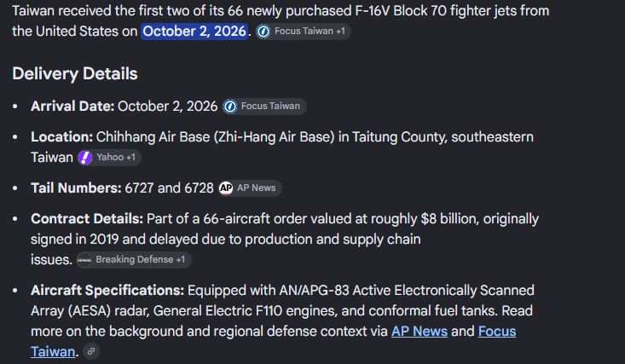The height and width of the screenshot is (364, 625).
Task: Click the bold 'Tail Numbers:' label
Action: click(x=76, y=188)
